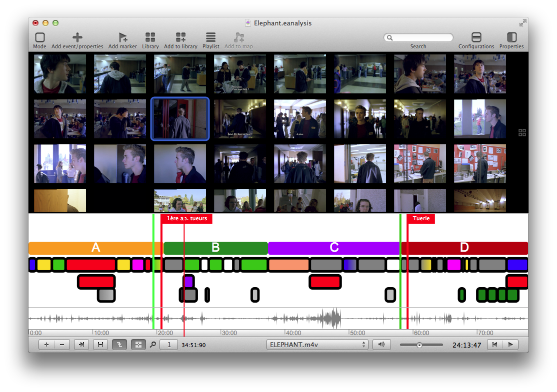Viewport: 557px width, 392px height.
Task: Click the long red event under section A
Action: coord(91,265)
